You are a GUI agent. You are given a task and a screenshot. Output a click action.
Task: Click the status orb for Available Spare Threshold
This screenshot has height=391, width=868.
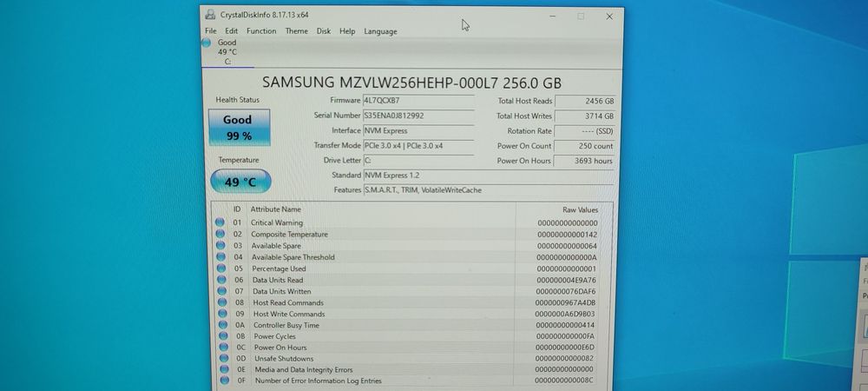pyautogui.click(x=221, y=257)
